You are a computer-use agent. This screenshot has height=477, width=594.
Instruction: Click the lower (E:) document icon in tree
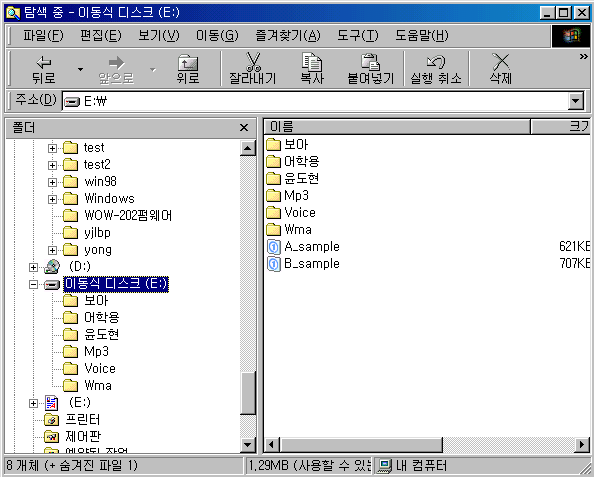click(x=52, y=403)
